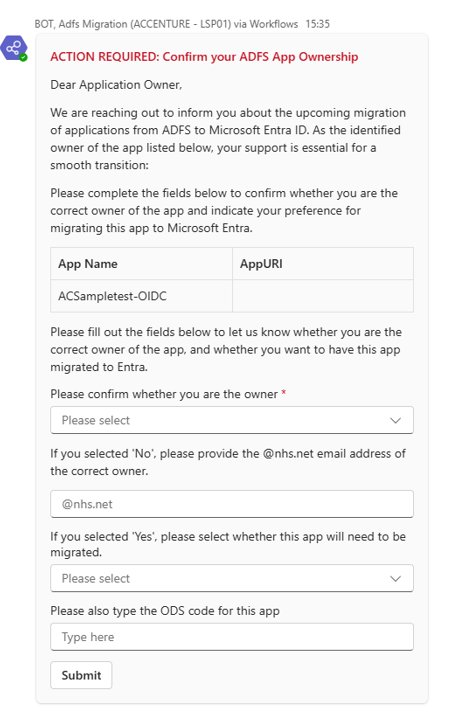Open the migration needed dropdown
This screenshot has height=720, width=459.
(232, 579)
